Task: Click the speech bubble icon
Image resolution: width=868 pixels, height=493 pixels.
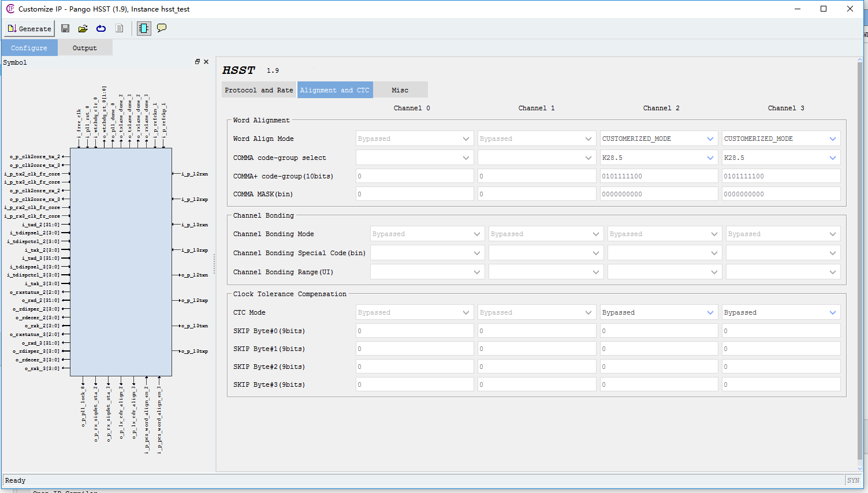Action: click(x=162, y=28)
